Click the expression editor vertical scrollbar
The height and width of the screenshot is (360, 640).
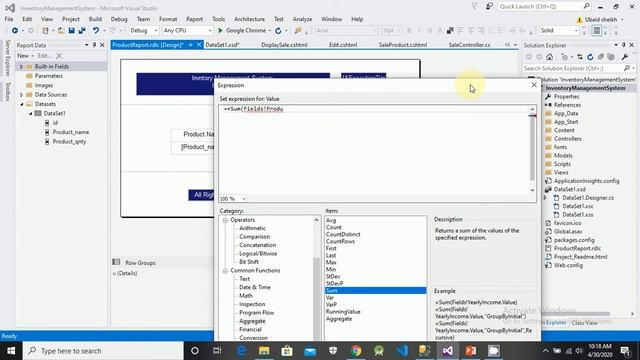[532, 149]
